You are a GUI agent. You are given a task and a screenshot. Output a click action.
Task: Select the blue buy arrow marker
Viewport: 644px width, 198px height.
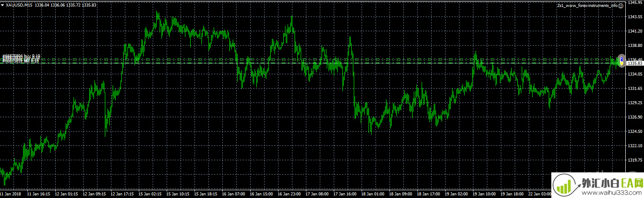tap(621, 59)
